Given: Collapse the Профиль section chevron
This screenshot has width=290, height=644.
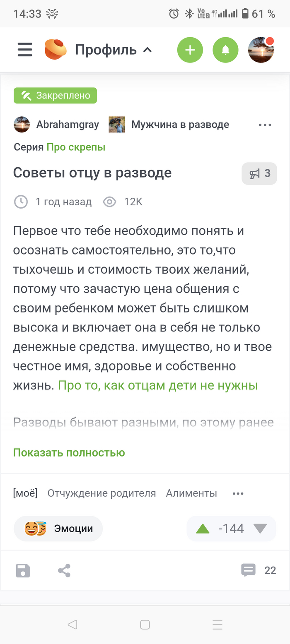Looking at the screenshot, I should point(148,49).
